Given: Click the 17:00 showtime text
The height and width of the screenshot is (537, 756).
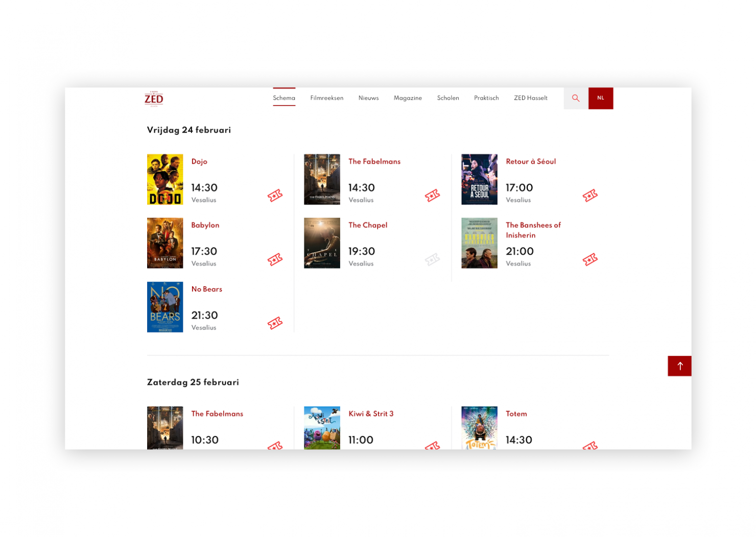Looking at the screenshot, I should click(x=519, y=188).
